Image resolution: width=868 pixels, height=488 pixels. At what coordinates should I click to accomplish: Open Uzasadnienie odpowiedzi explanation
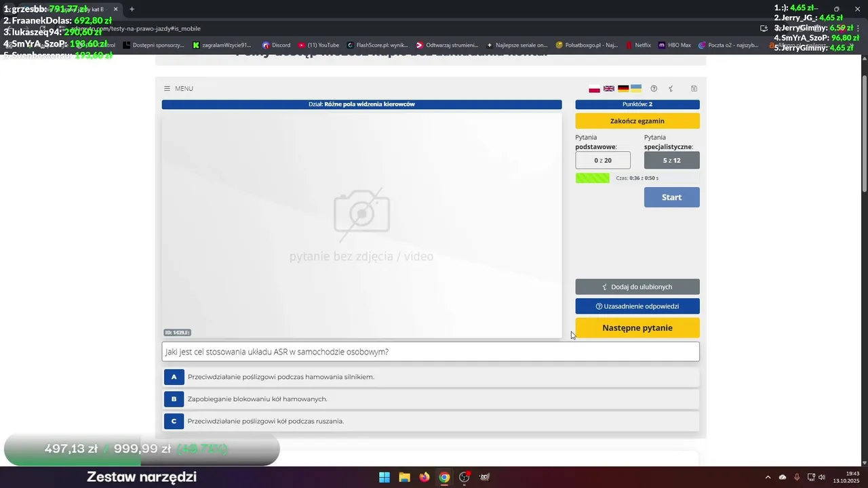637,306
